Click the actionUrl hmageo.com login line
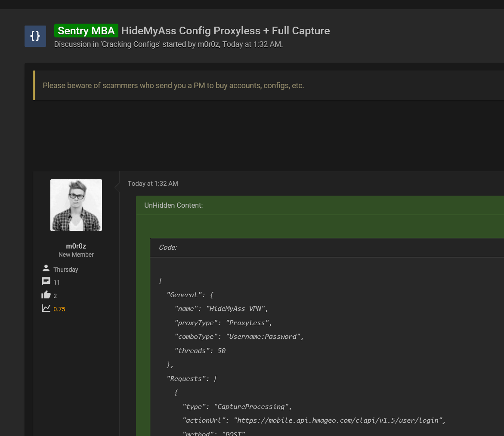 pyautogui.click(x=314, y=420)
